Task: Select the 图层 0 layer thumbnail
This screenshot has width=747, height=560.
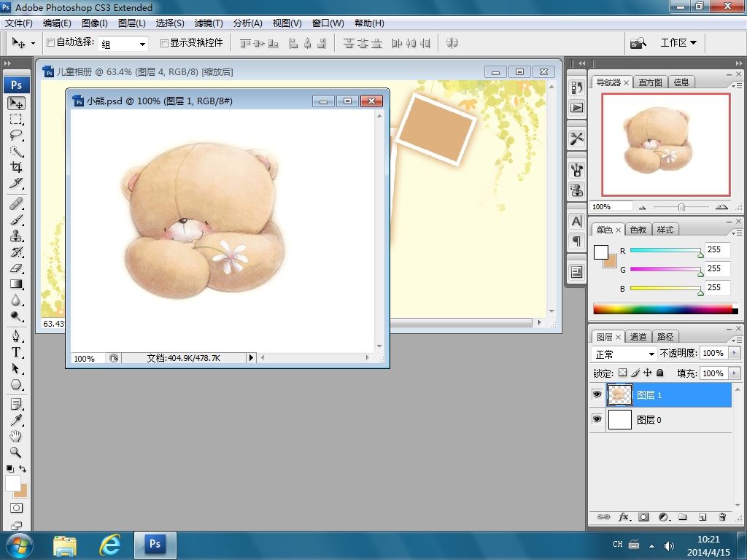Action: point(620,419)
